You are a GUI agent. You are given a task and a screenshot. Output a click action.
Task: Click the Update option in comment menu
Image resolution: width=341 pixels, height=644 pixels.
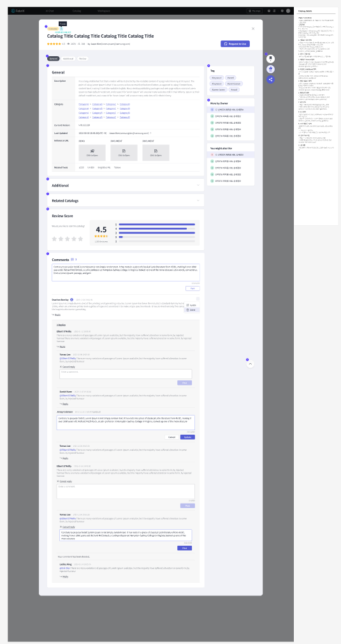coord(192,305)
